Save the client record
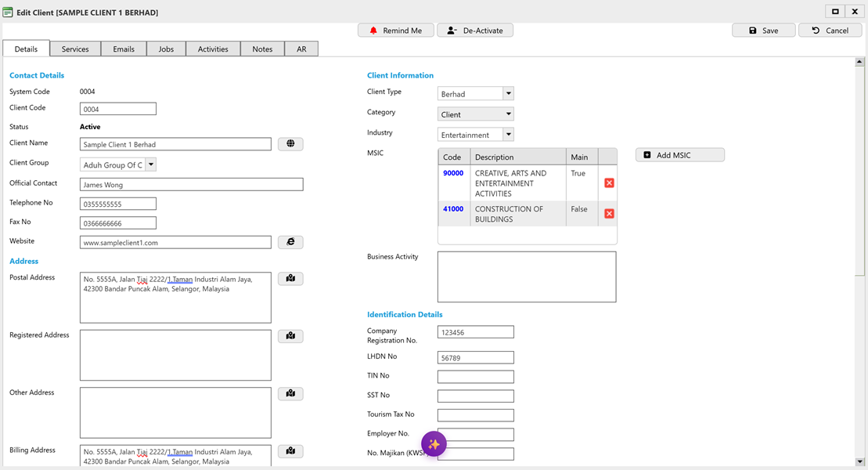The image size is (868, 470). [763, 30]
